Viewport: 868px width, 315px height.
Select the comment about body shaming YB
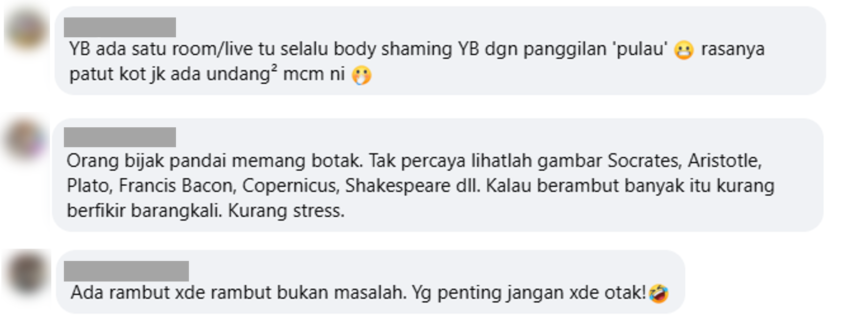pyautogui.click(x=440, y=51)
